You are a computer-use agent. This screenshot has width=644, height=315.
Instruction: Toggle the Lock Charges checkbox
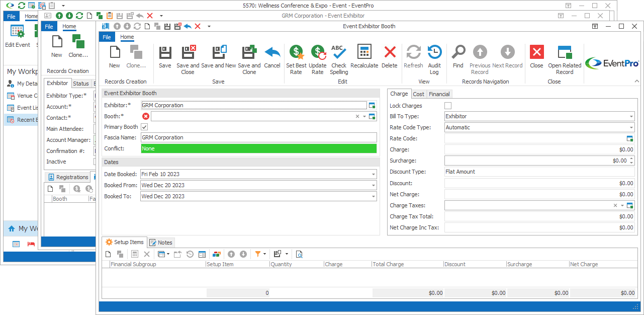click(448, 106)
